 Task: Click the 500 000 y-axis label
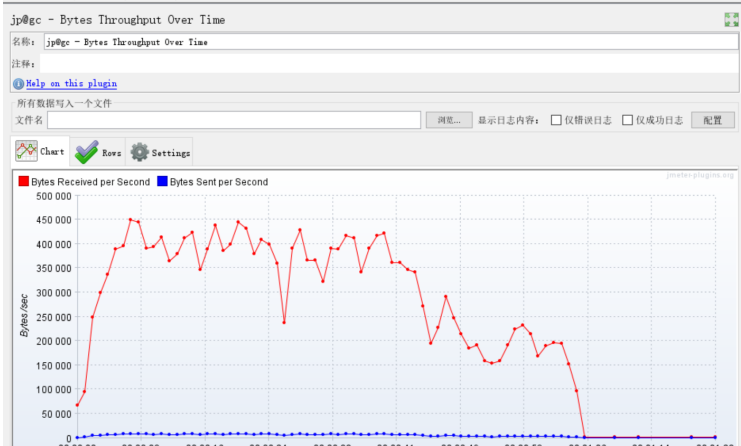[x=54, y=197]
